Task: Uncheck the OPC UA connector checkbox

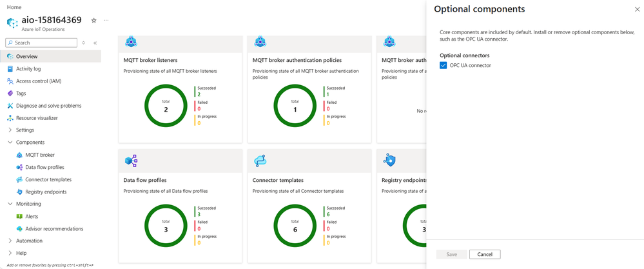Action: click(443, 65)
